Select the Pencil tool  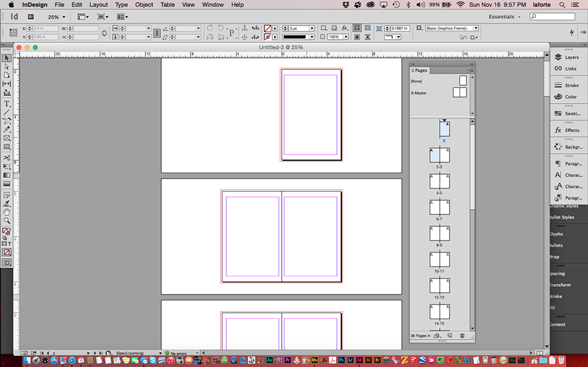[7, 130]
